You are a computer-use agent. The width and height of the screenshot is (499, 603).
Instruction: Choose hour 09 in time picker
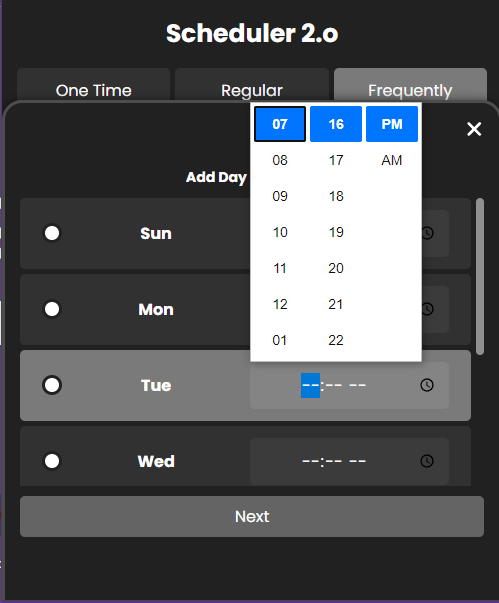pos(280,196)
